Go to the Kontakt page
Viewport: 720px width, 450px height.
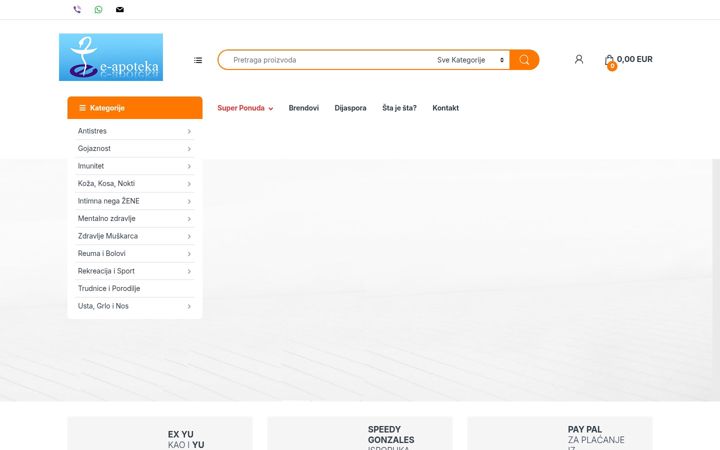tap(445, 108)
